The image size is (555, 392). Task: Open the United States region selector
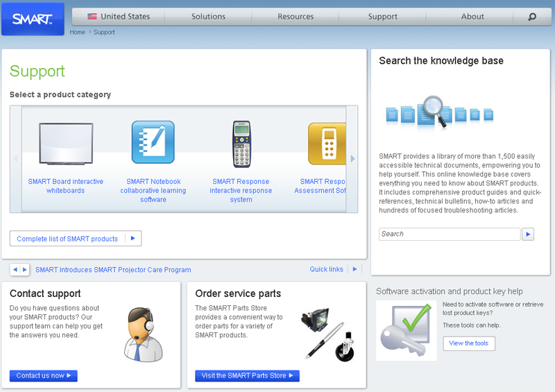(x=119, y=17)
